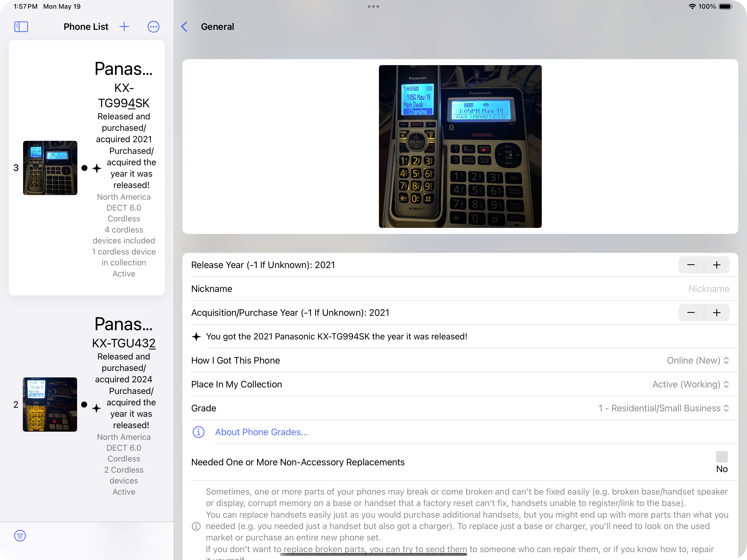The image size is (747, 560).
Task: Tap the multitasking three-dots at top center
Action: point(373,7)
